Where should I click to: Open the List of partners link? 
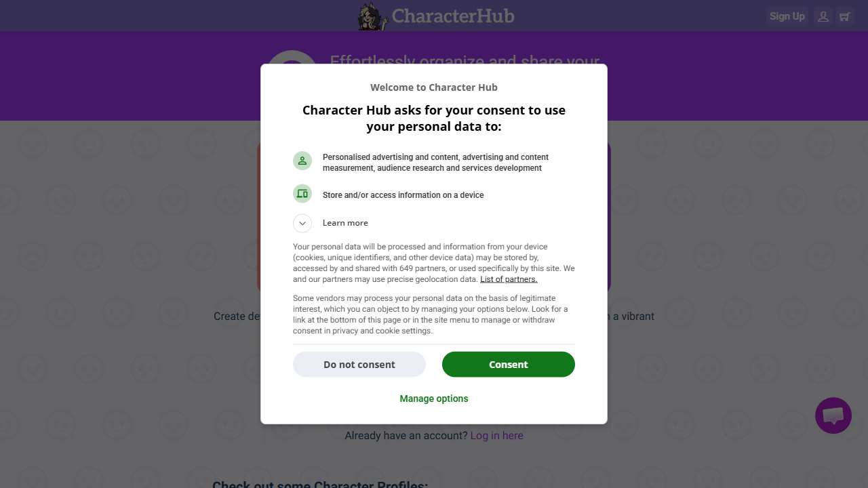509,279
